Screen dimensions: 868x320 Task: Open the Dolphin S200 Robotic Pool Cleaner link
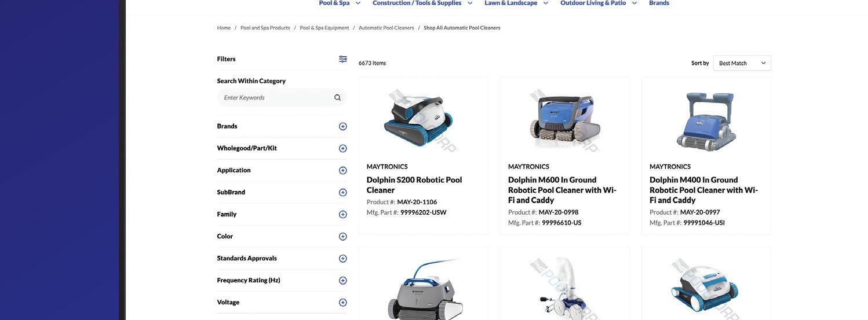pyautogui.click(x=414, y=185)
